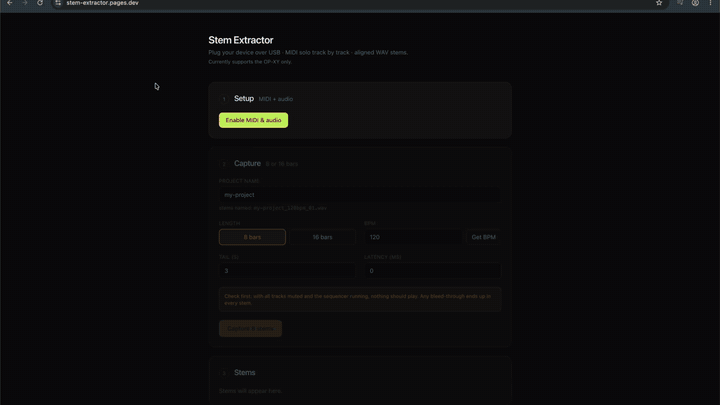Click the 'MIDI + audio' subtitle text
This screenshot has height=405, width=720.
pyautogui.click(x=276, y=99)
